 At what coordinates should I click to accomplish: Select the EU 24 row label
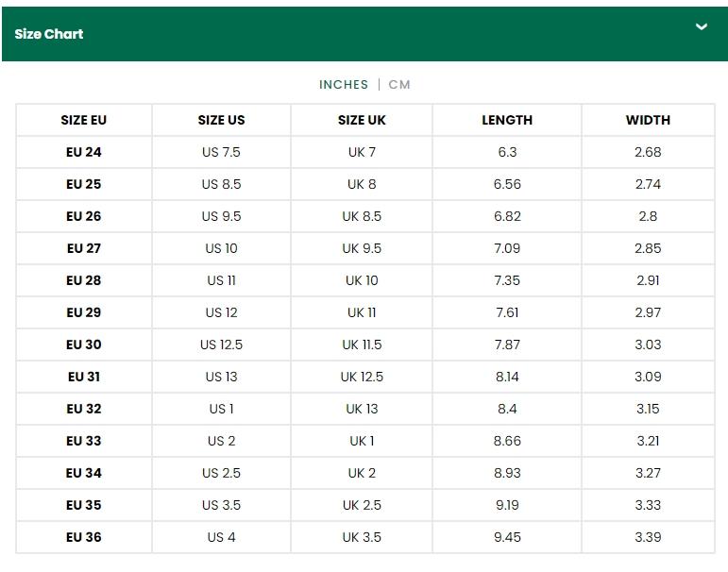[84, 152]
